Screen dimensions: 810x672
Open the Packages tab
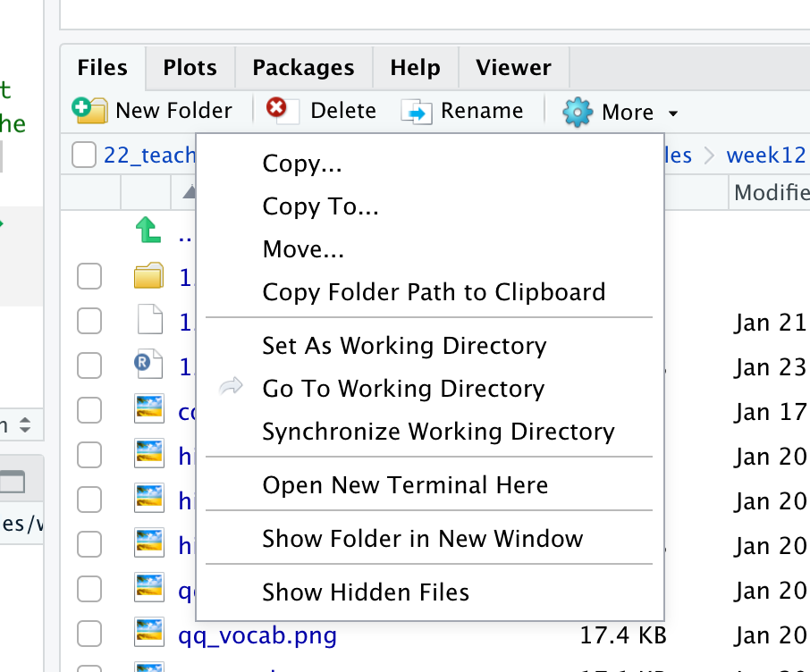point(303,68)
